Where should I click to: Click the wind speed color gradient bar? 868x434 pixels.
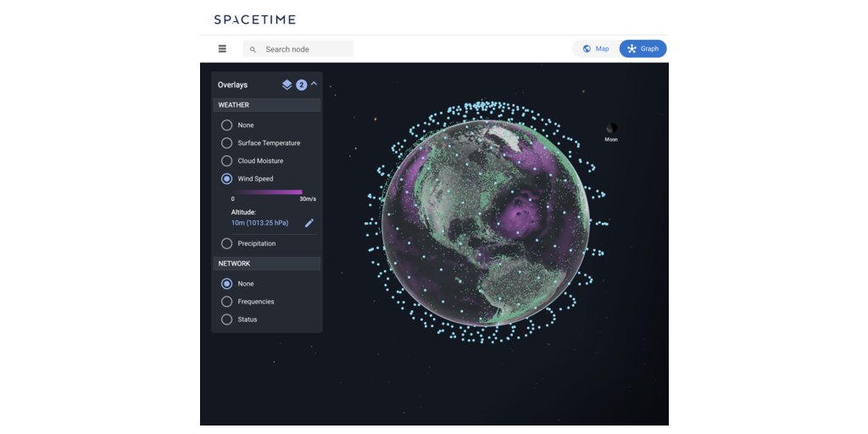pyautogui.click(x=270, y=192)
